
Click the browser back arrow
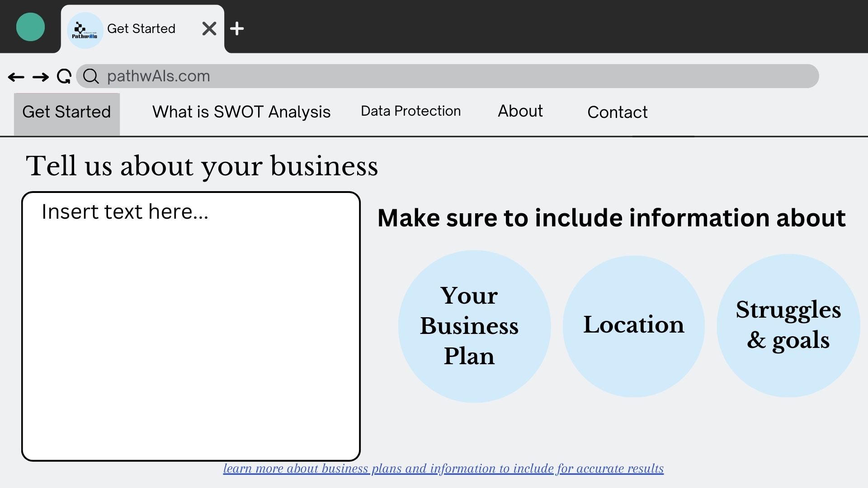[x=16, y=77]
